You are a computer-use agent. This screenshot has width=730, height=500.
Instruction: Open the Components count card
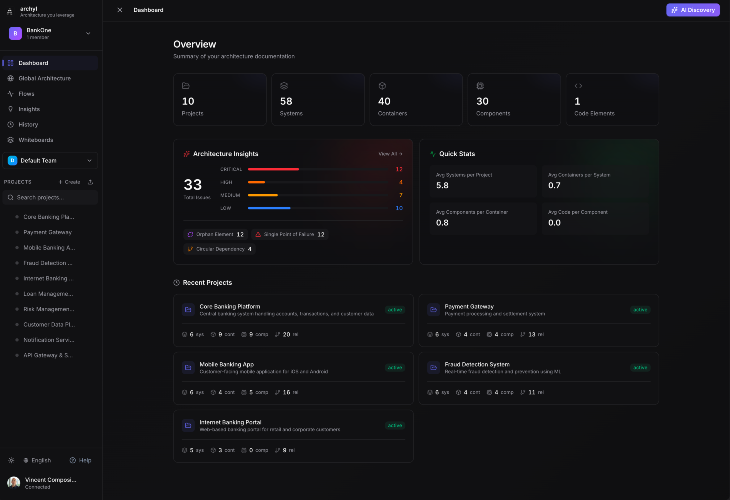coord(514,99)
